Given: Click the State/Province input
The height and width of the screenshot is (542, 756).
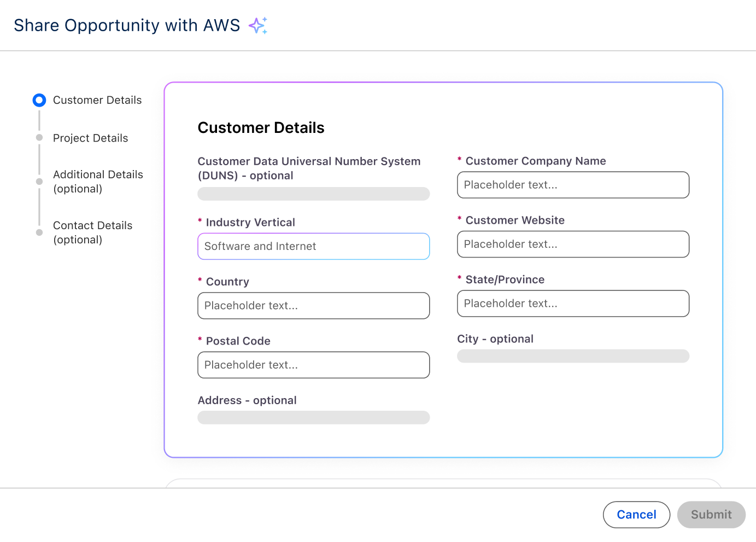Looking at the screenshot, I should tap(573, 304).
